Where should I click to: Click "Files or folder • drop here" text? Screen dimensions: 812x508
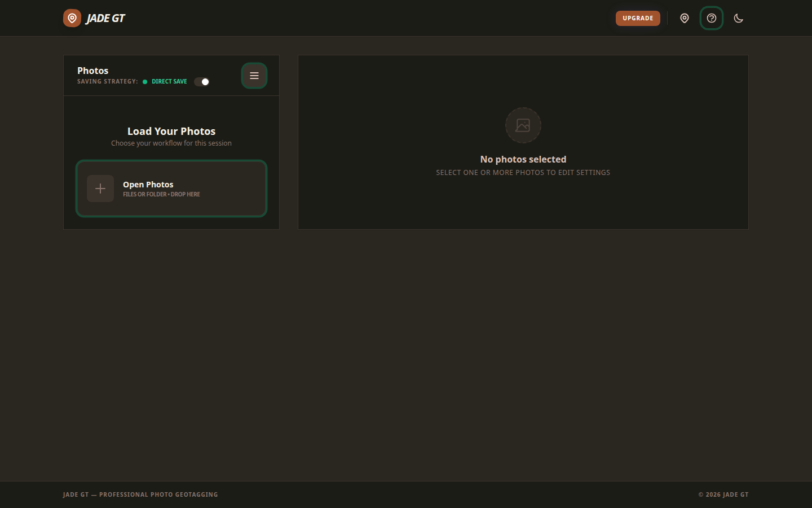(161, 195)
